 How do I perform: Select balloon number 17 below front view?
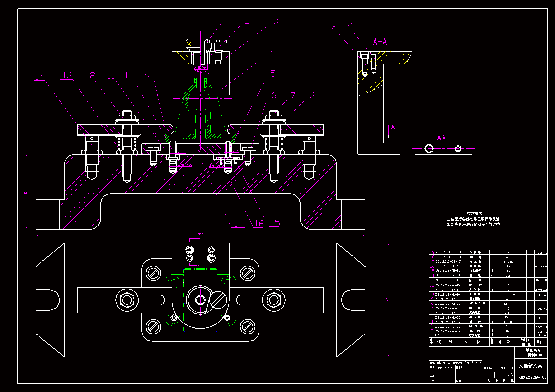point(239,224)
